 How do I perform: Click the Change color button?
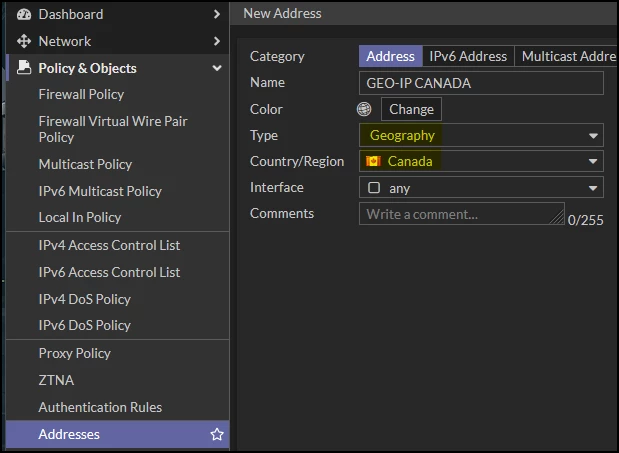(x=411, y=109)
